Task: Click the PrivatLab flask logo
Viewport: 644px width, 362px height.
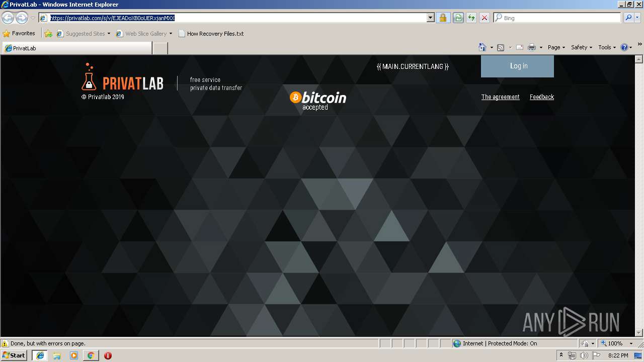Action: pos(89,77)
